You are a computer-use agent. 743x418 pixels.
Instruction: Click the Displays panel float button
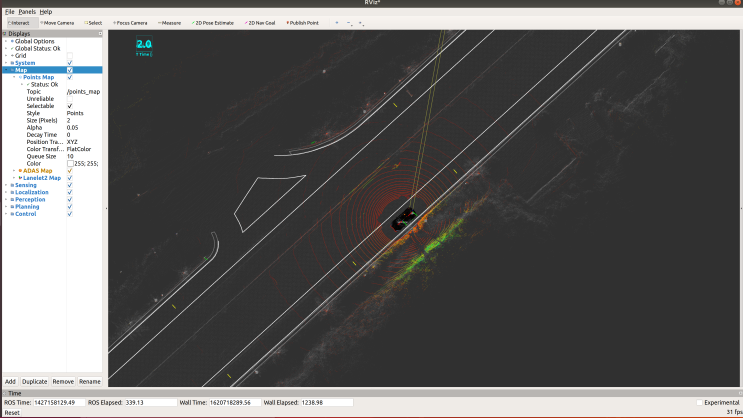click(x=100, y=34)
